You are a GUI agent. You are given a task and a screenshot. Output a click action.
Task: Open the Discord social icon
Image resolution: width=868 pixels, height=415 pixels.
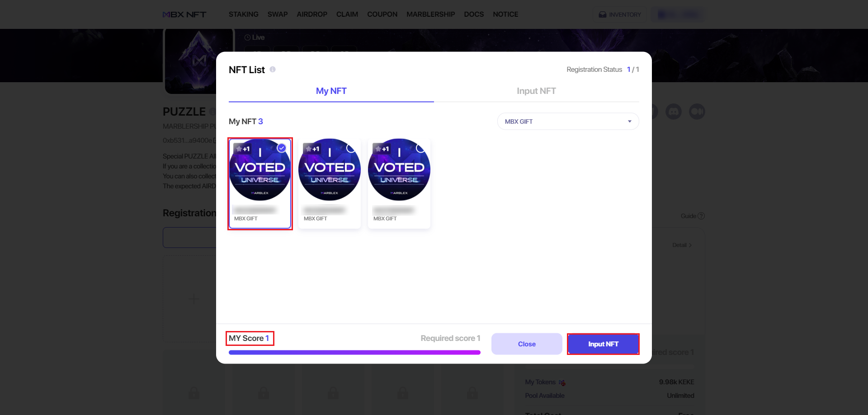674,112
